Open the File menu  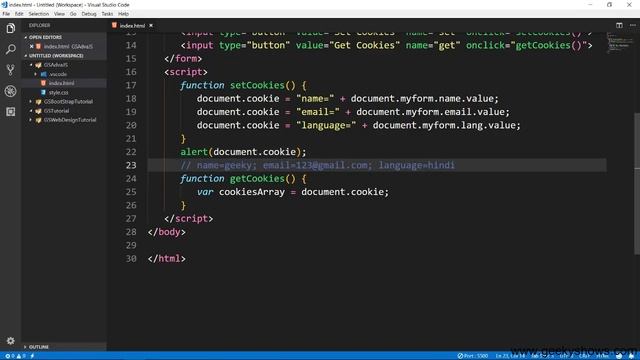[x=6, y=14]
